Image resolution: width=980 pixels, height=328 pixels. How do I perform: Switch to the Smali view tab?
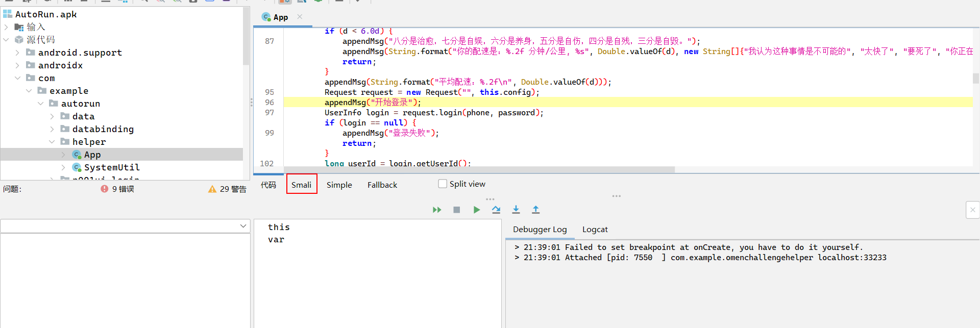[302, 185]
